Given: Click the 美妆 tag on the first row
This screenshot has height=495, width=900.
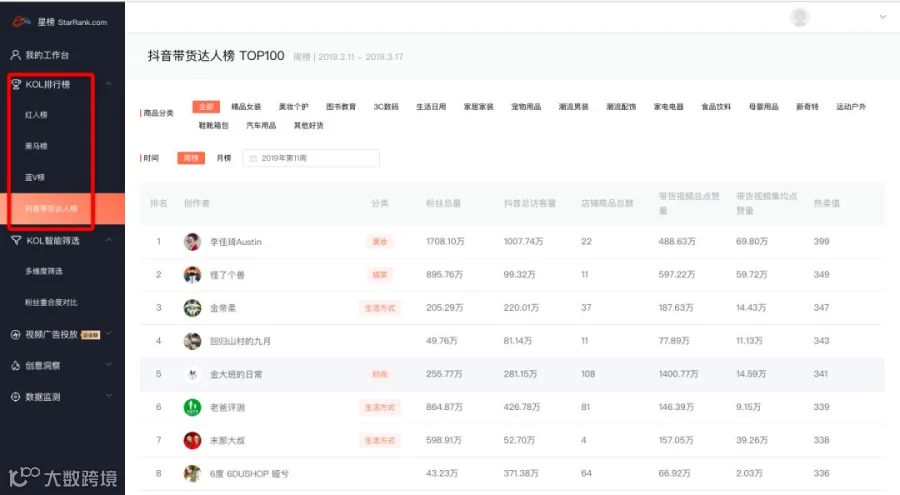Looking at the screenshot, I should click(x=380, y=242).
